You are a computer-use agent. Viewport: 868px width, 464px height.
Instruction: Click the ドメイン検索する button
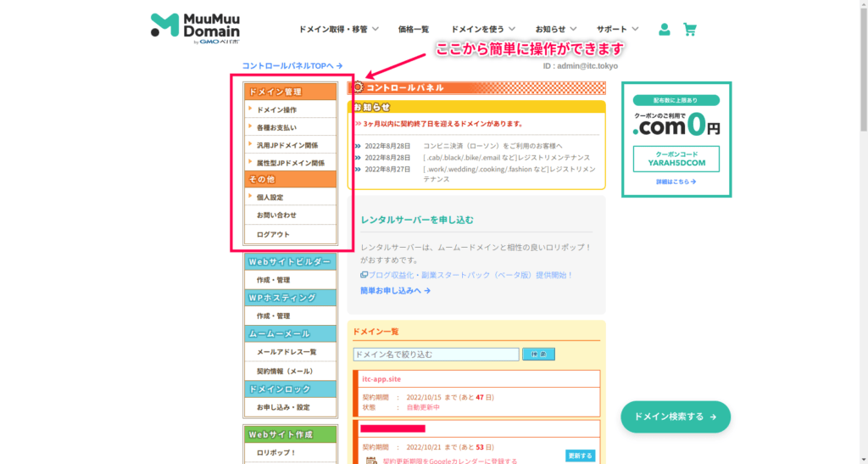coord(676,417)
